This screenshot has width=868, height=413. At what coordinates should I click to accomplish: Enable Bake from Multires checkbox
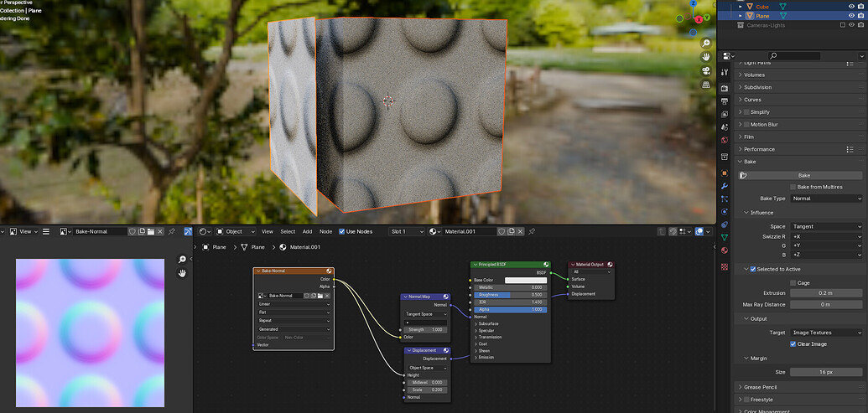793,187
